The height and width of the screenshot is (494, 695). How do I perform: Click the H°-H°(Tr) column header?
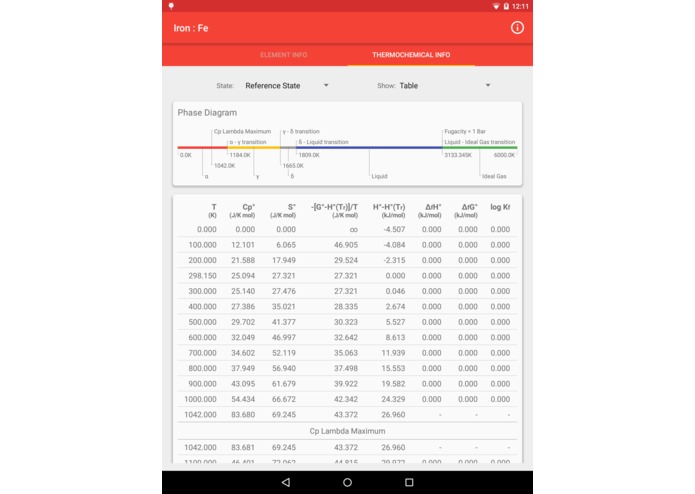click(389, 210)
